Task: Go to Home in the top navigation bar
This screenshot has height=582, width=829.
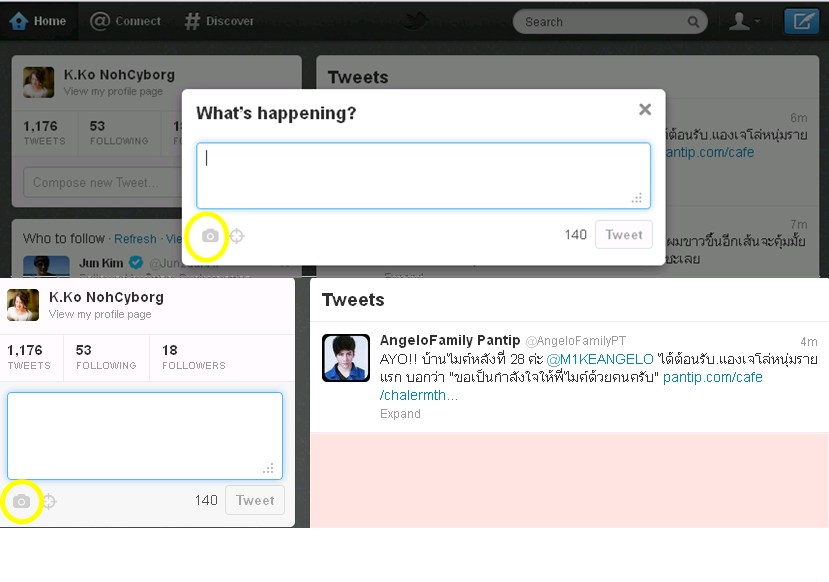Action: (38, 21)
